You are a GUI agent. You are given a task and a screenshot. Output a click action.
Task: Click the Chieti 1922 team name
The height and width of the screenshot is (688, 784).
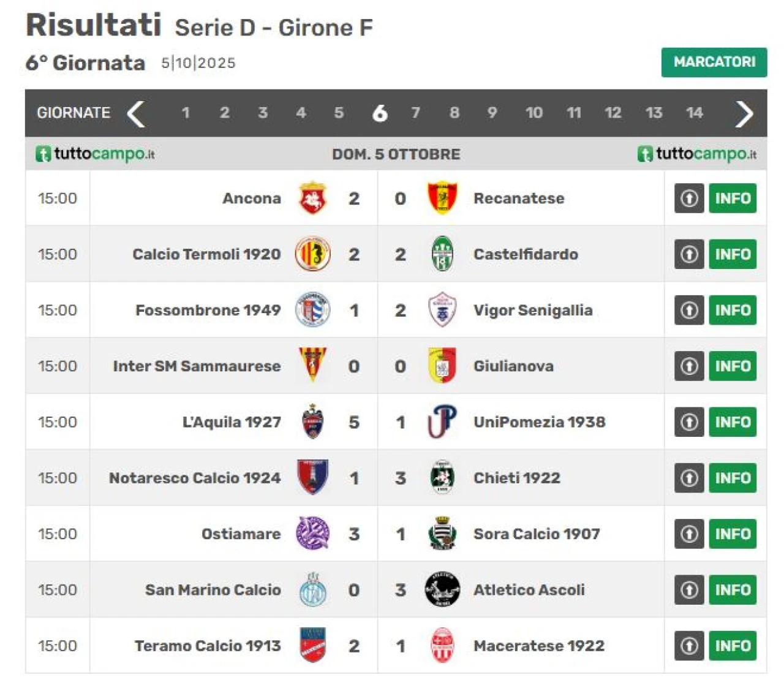[x=516, y=478]
